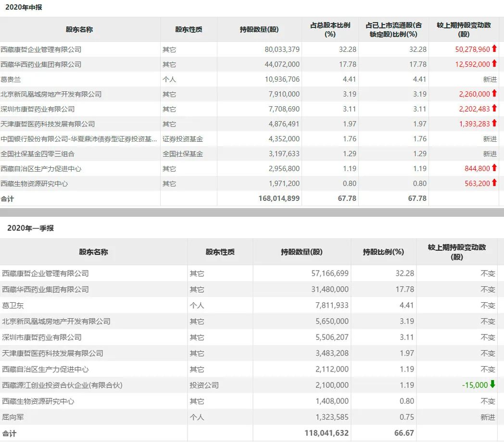Click the holding value 44,072,000
This screenshot has height=446, width=504.
click(282, 64)
